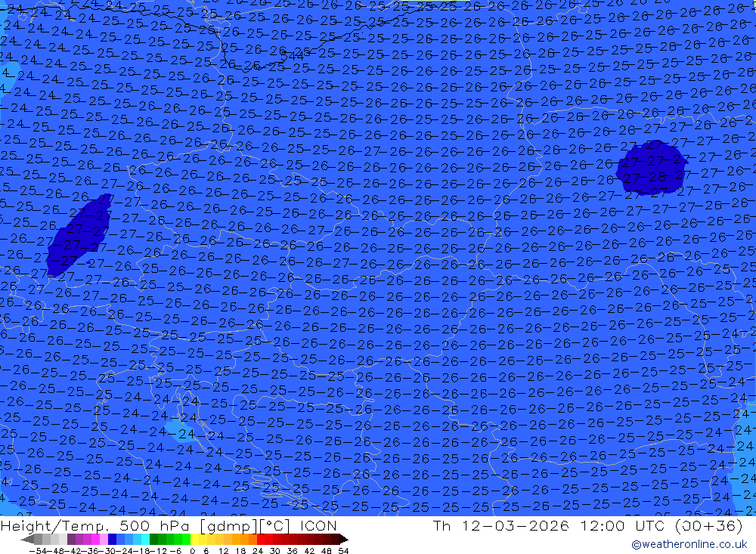Click the cyan swatch in the legend

tap(145, 540)
